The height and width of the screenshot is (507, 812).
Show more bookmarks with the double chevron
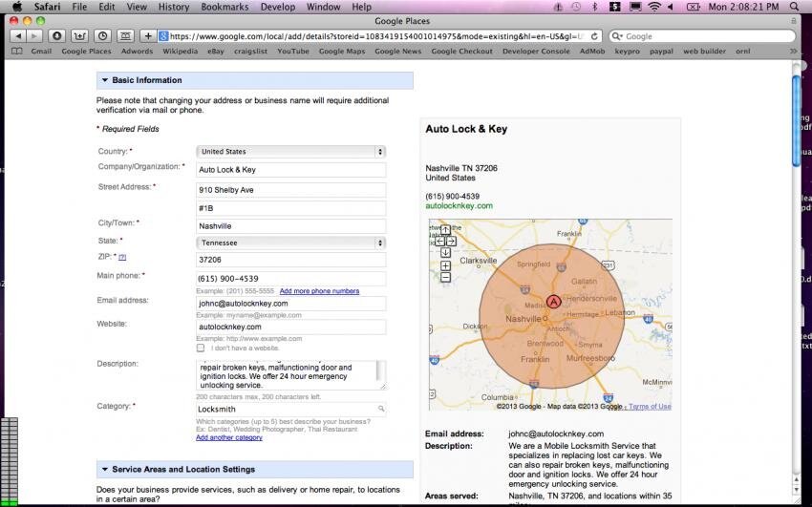pyautogui.click(x=793, y=52)
